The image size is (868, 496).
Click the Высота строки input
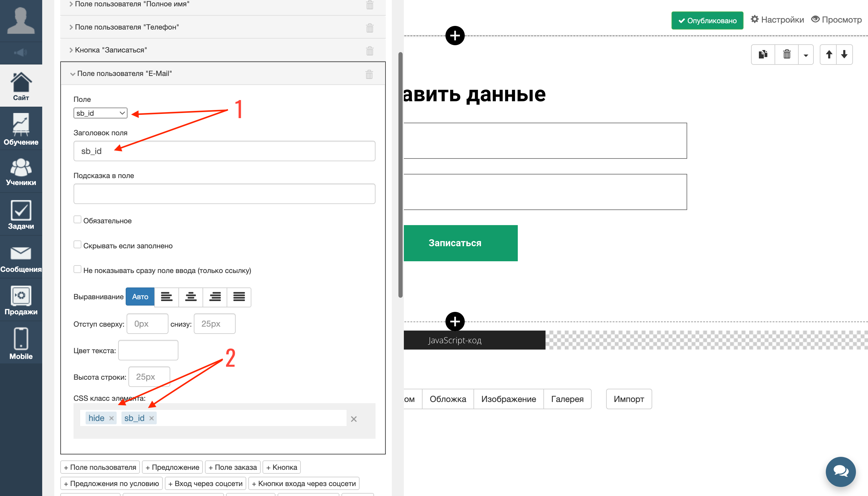click(149, 377)
